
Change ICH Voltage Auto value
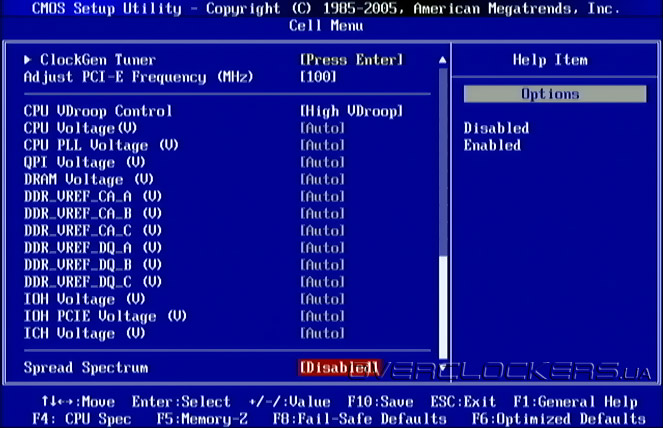322,333
